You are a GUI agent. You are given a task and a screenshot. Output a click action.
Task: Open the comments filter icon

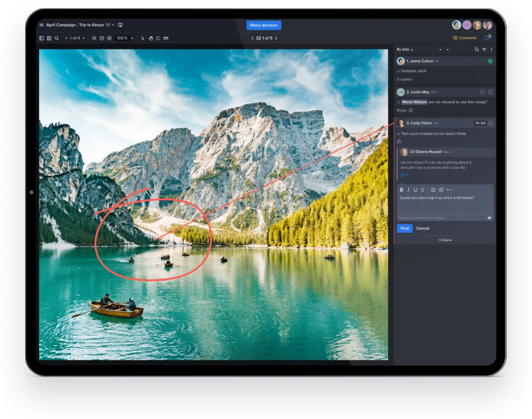tap(484, 50)
